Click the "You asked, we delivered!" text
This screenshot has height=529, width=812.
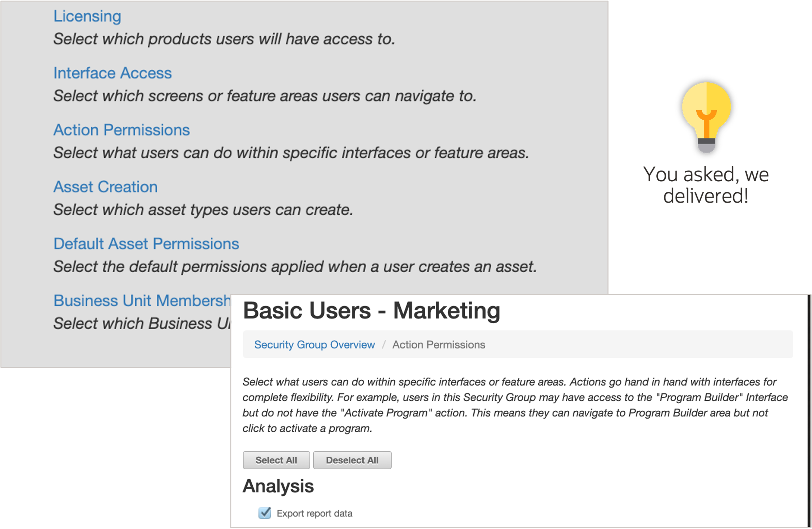point(706,185)
